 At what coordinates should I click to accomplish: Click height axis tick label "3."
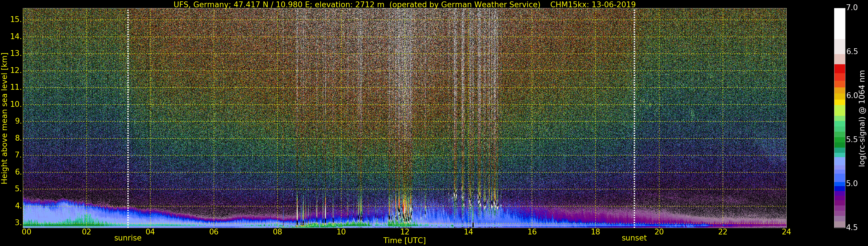[18, 223]
